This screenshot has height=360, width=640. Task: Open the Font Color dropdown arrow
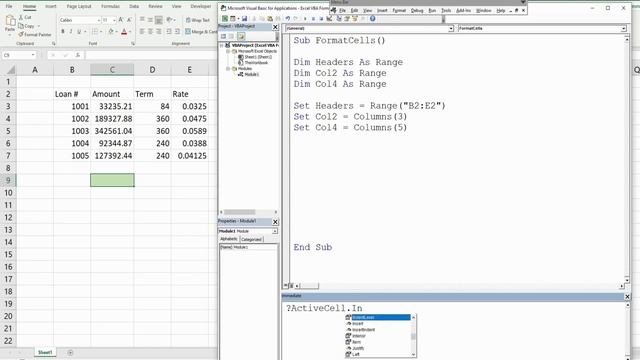[x=130, y=31]
